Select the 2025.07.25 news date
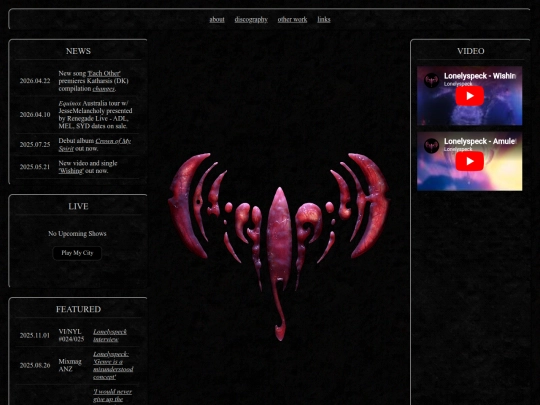This screenshot has width=540, height=405. click(x=35, y=145)
